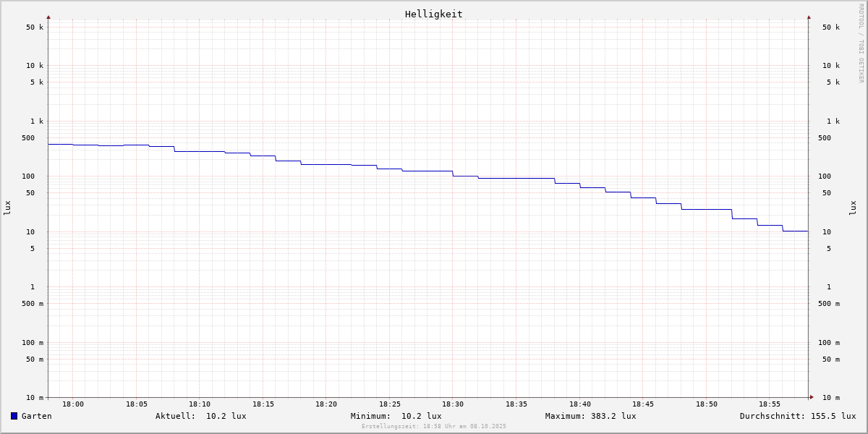
Task: Click the Durchschnitt 155.5 lux value
Action: [x=797, y=416]
